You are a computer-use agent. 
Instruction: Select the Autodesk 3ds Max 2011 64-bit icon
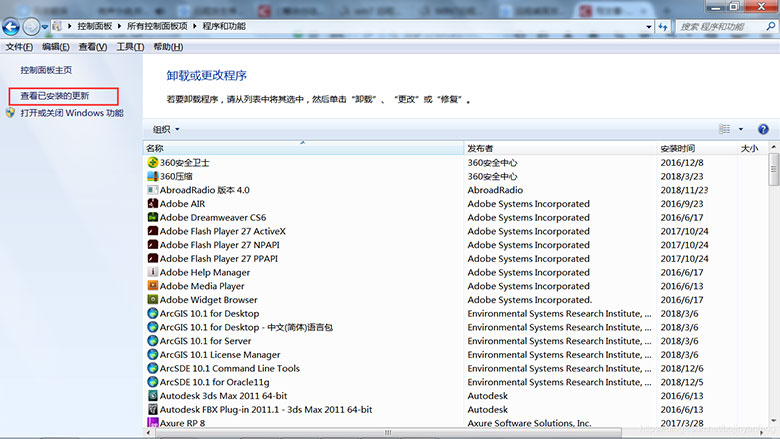tap(153, 396)
